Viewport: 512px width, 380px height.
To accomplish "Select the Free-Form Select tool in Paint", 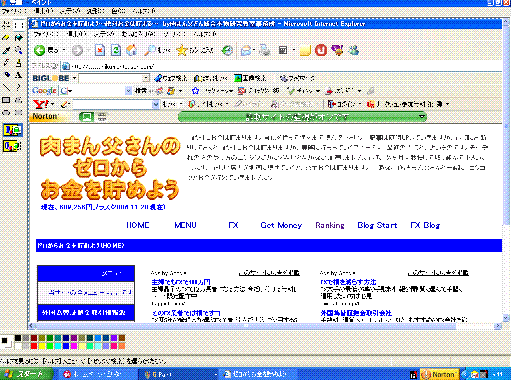I will pyautogui.click(x=6, y=24).
